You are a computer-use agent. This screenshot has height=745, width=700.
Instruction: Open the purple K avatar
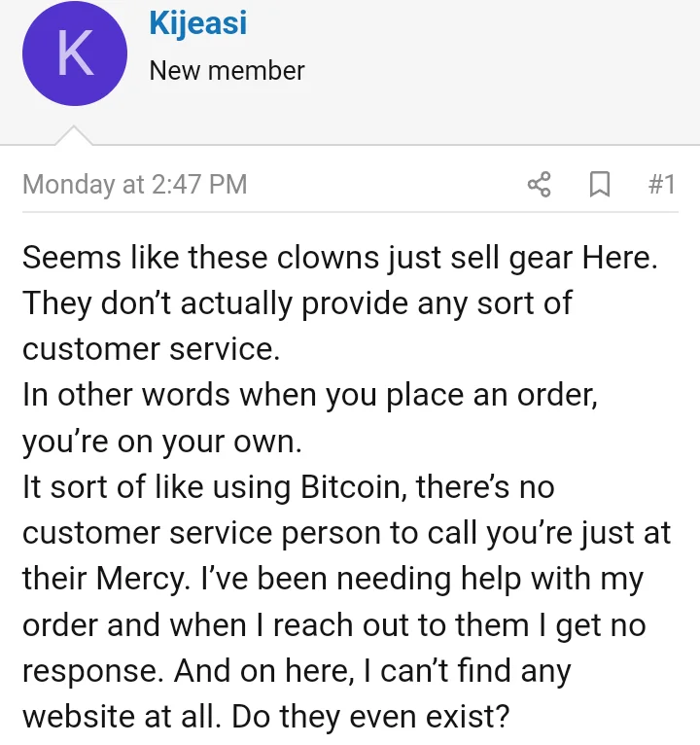click(x=76, y=53)
